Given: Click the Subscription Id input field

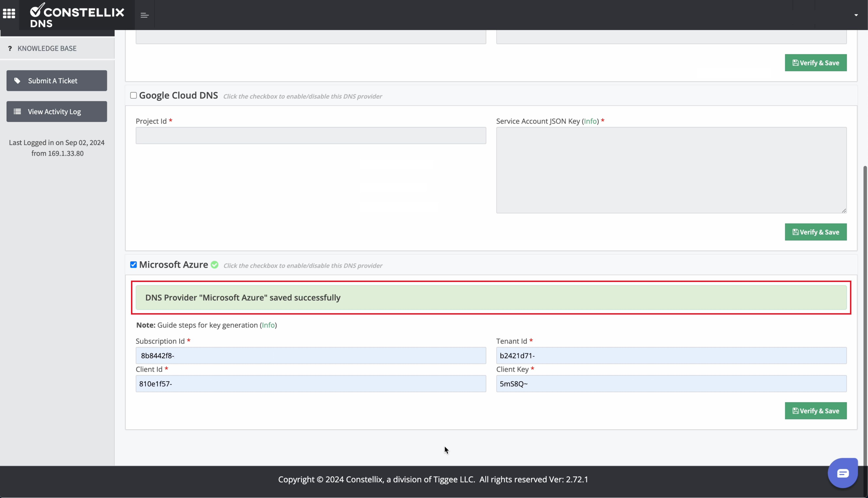Looking at the screenshot, I should [310, 356].
